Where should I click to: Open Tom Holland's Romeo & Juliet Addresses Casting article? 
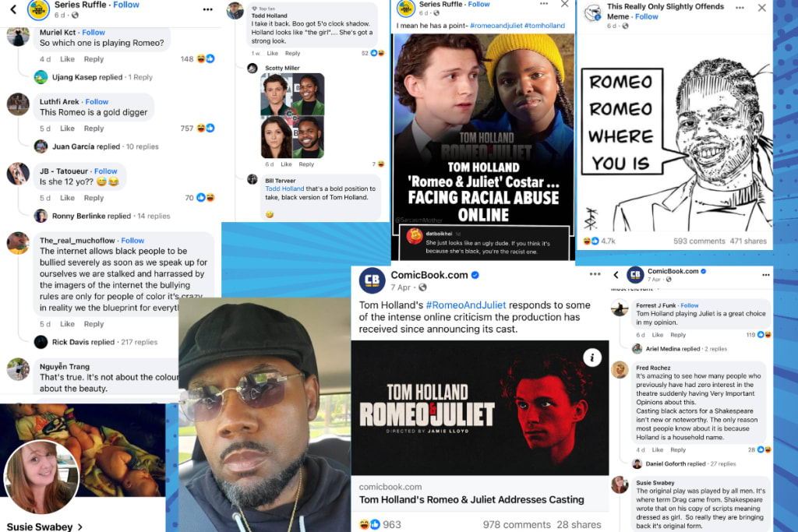471,499
